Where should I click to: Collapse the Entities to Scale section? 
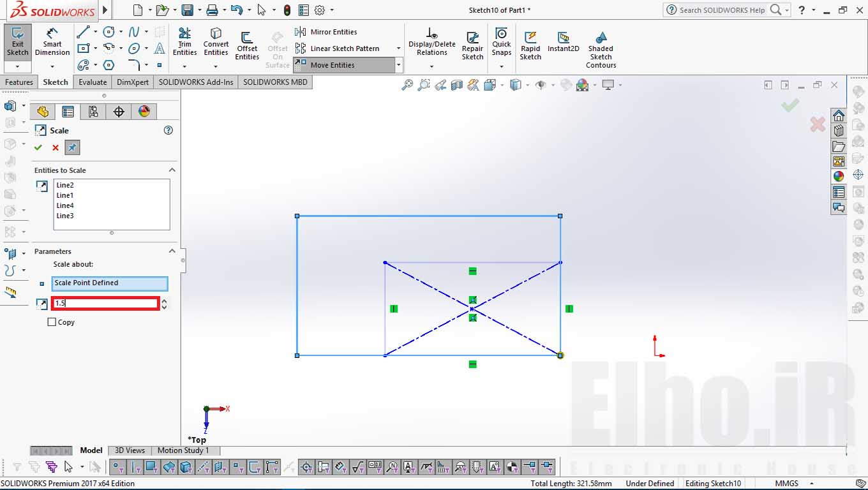(172, 170)
